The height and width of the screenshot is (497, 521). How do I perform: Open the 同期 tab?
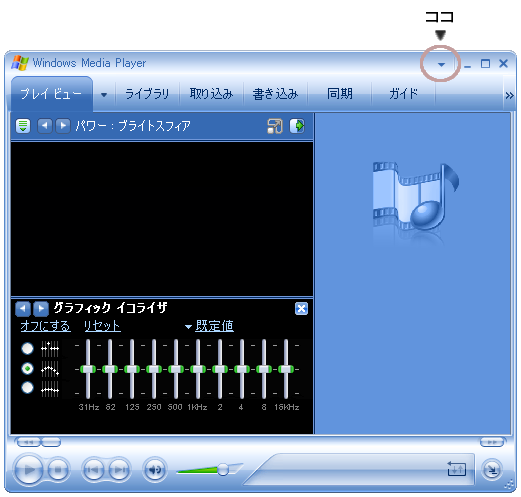[x=339, y=94]
